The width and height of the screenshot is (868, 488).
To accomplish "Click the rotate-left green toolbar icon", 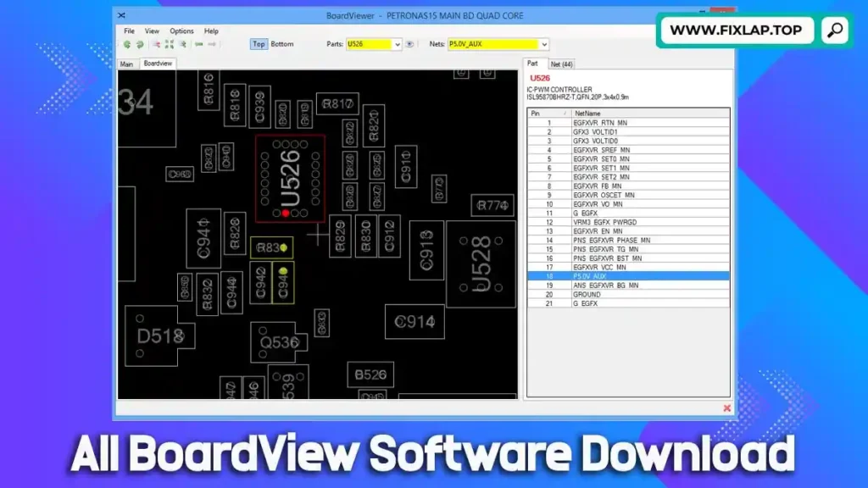I will (x=127, y=44).
